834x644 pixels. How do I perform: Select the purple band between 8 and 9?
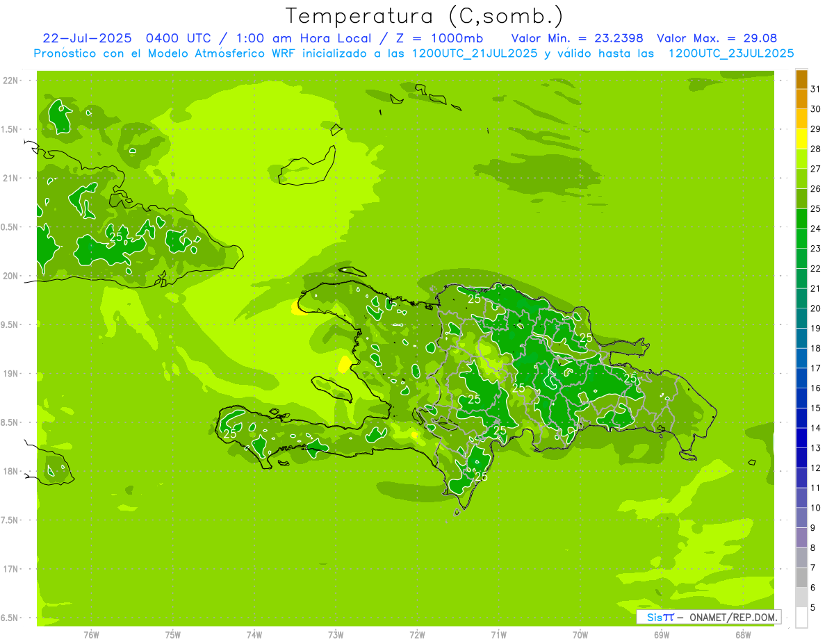tap(801, 538)
